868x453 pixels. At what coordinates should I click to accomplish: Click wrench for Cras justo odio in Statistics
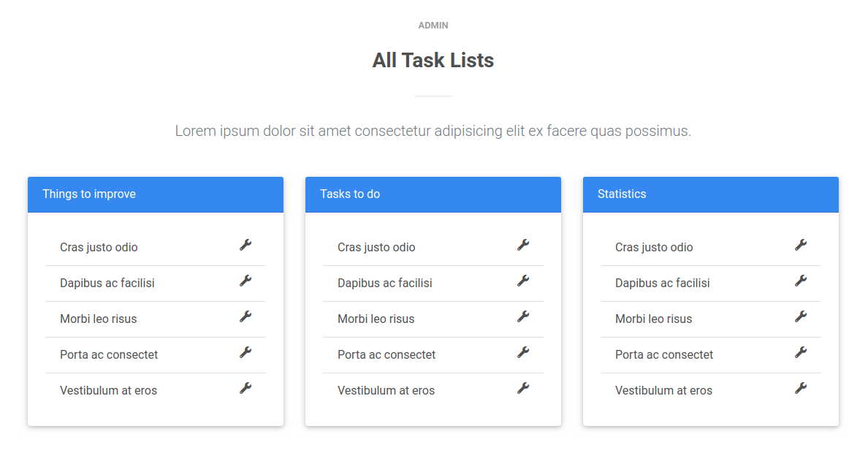pyautogui.click(x=801, y=245)
